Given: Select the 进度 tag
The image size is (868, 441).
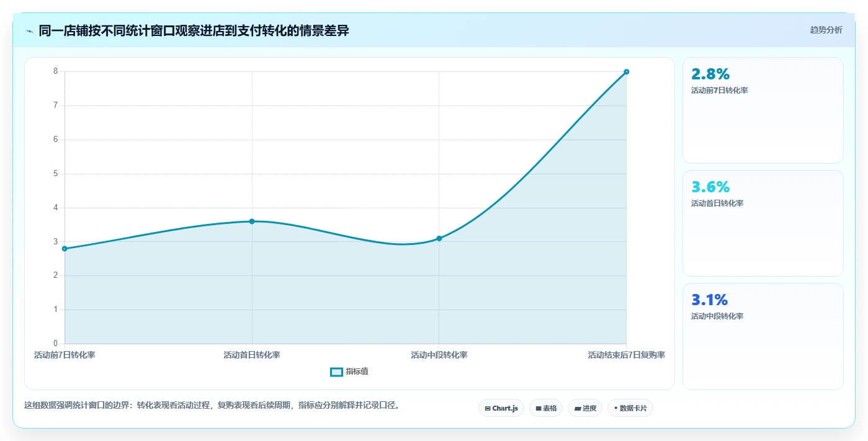Looking at the screenshot, I should pyautogui.click(x=585, y=408).
